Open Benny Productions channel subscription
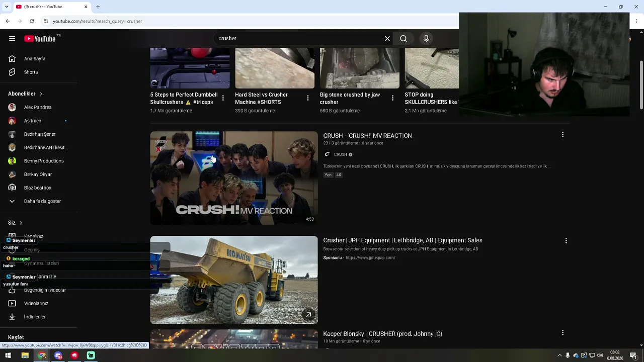 44,161
